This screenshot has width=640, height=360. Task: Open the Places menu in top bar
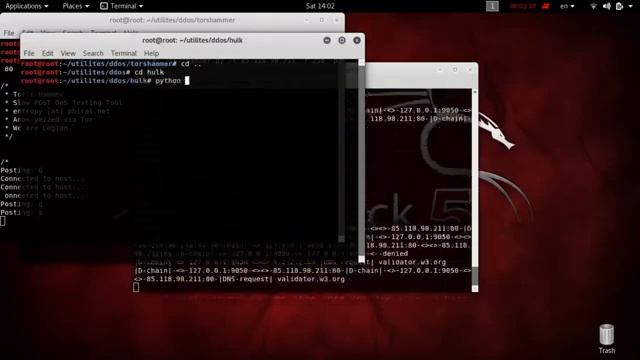[76, 6]
